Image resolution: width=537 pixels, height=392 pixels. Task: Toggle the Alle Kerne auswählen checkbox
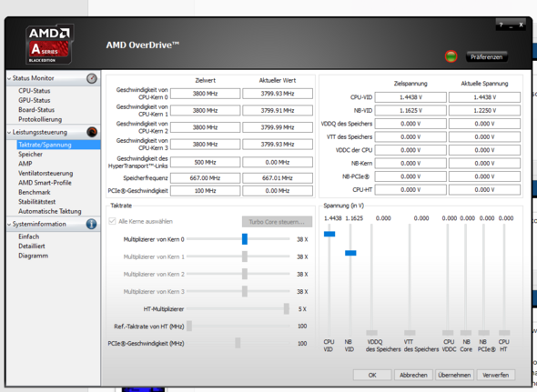click(112, 221)
